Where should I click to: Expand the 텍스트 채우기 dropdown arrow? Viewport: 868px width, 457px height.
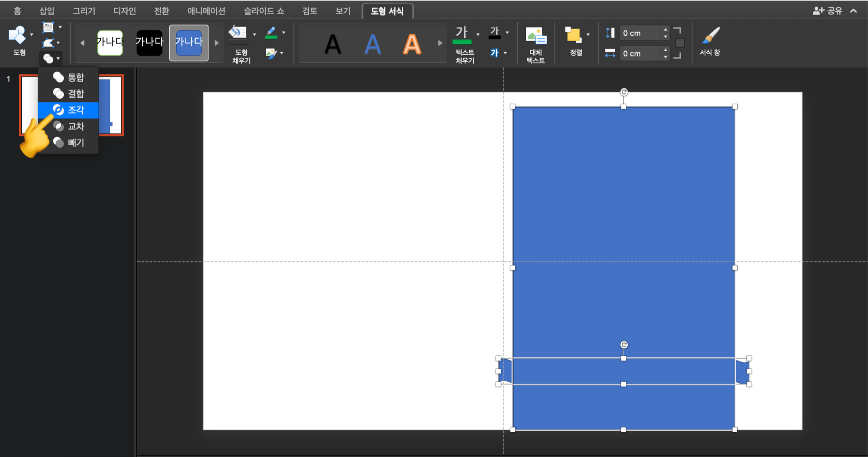[478, 34]
